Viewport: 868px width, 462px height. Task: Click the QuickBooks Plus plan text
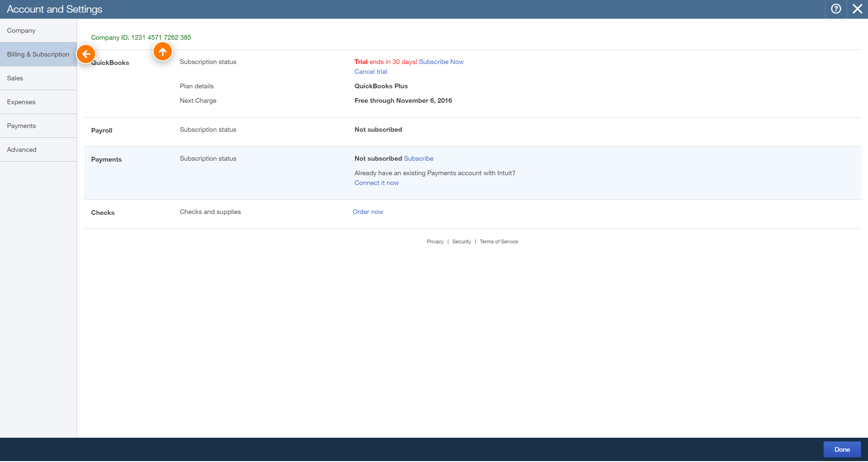(x=381, y=86)
